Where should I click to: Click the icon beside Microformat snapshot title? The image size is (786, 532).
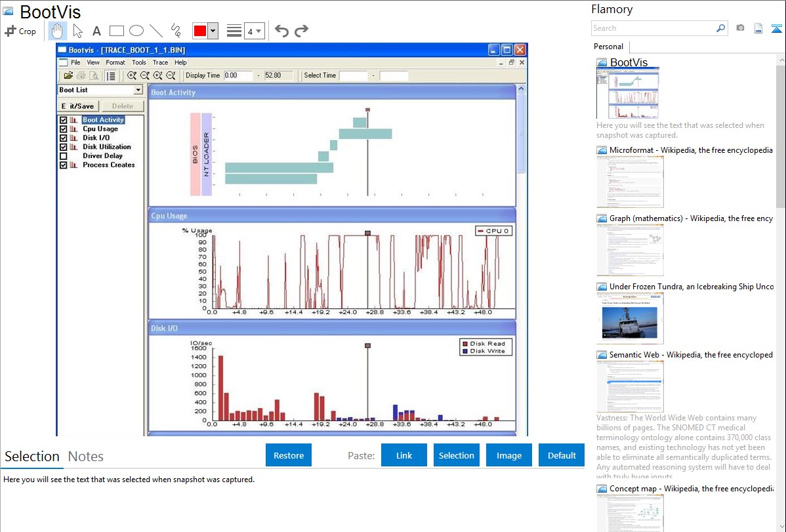coord(602,150)
